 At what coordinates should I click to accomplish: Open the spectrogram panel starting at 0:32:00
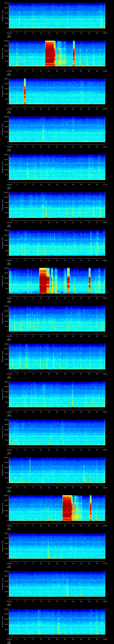pos(57,394)
